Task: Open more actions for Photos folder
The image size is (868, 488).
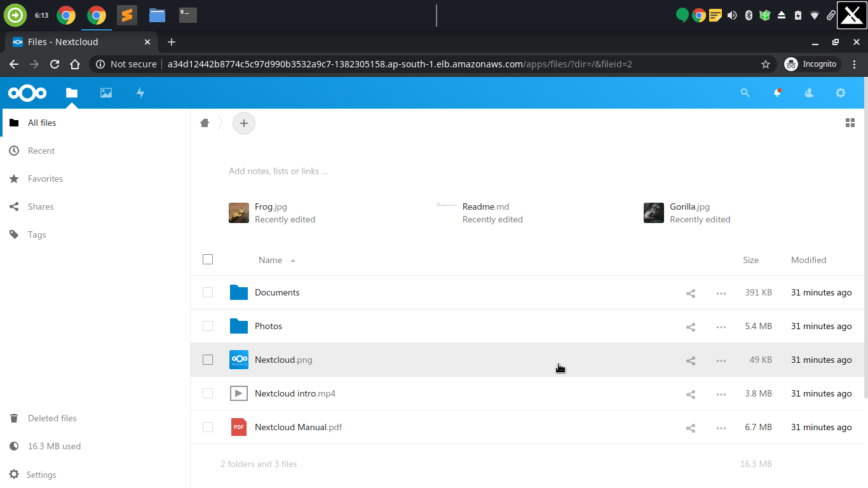Action: point(721,327)
